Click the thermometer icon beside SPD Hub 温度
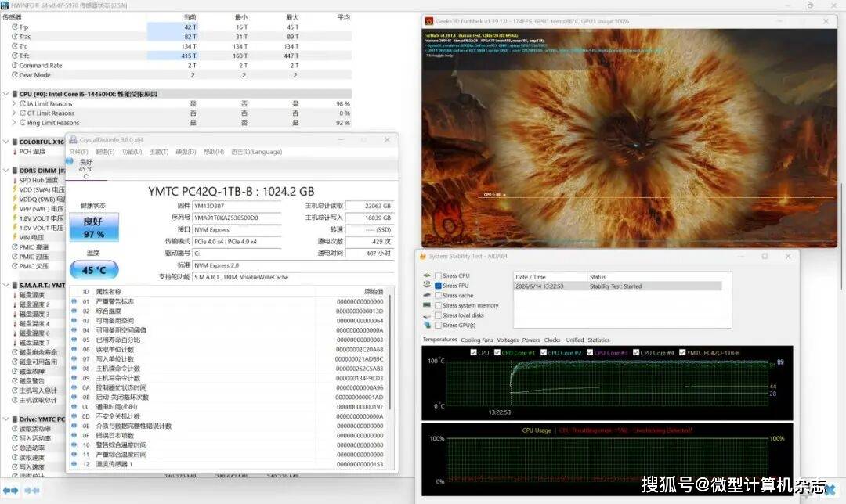846x504 pixels. point(15,180)
